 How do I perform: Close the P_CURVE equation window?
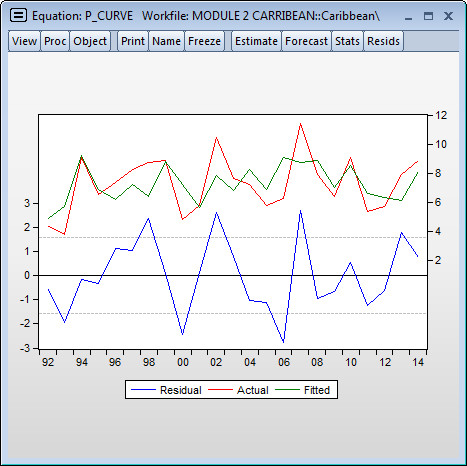(448, 16)
